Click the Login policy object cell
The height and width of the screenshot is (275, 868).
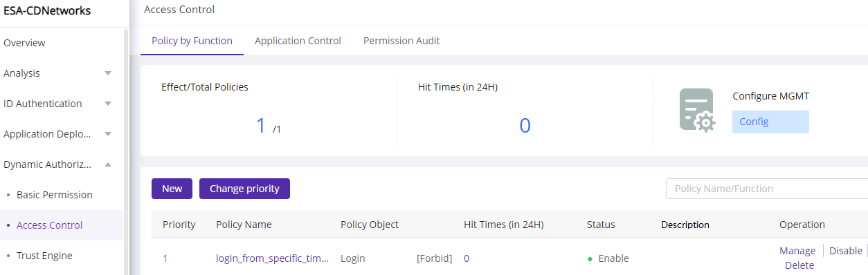tap(353, 258)
